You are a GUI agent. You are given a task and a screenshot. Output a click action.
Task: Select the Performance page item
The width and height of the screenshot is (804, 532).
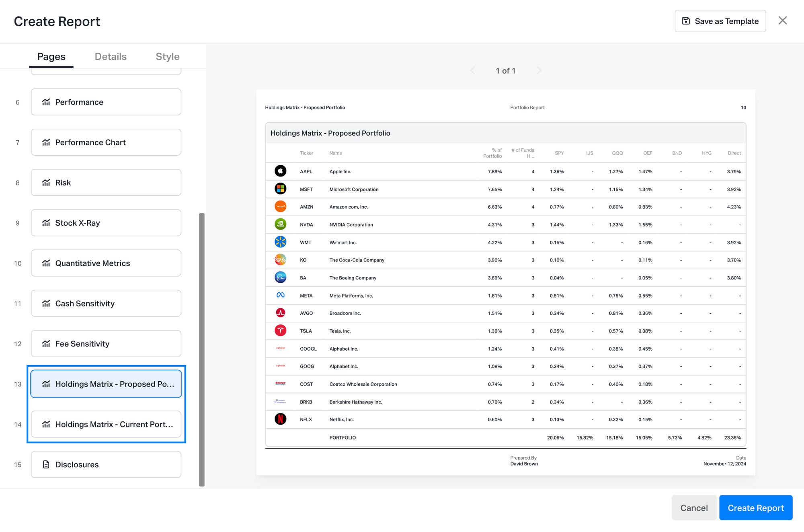106,102
